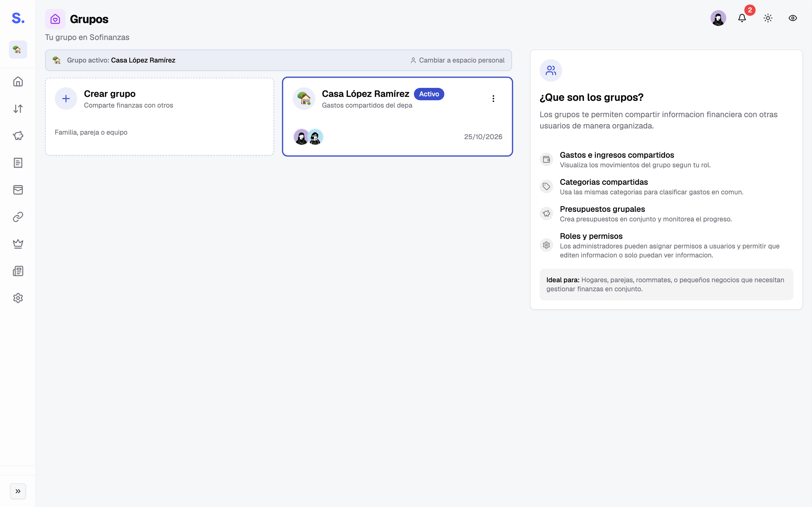
Task: Open the link connections sidebar icon
Action: (x=18, y=217)
